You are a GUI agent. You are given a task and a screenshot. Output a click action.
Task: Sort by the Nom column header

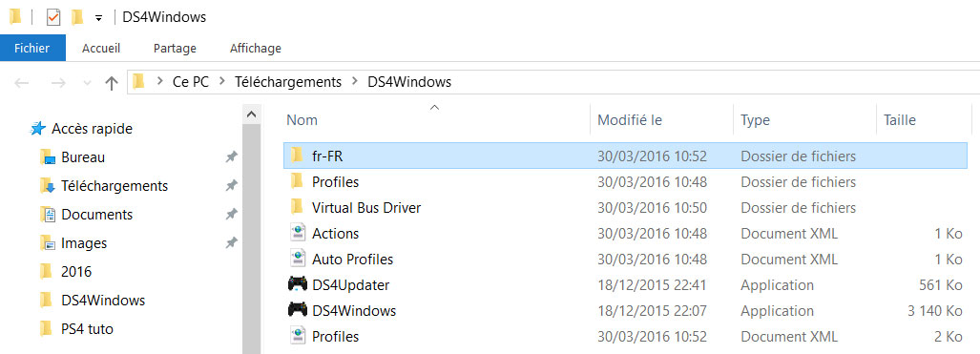[302, 119]
